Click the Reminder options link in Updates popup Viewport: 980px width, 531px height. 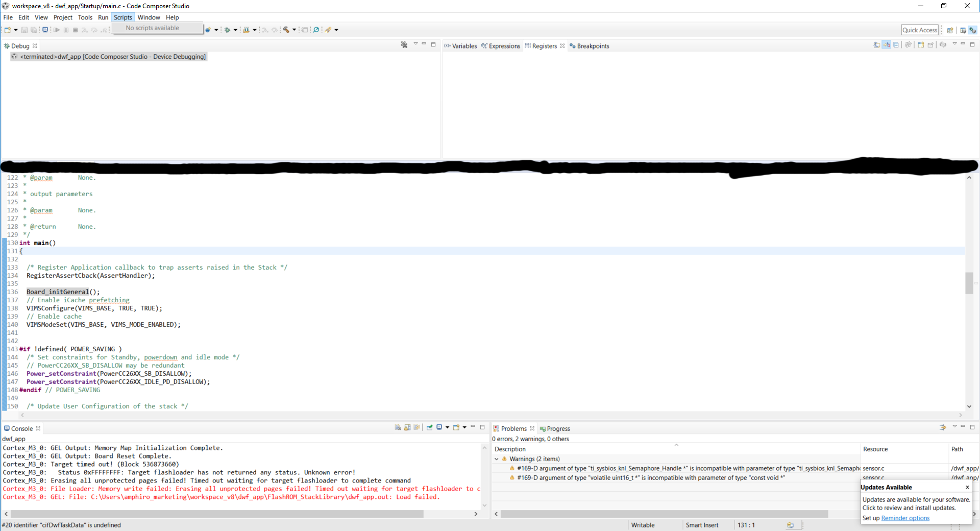coord(904,518)
